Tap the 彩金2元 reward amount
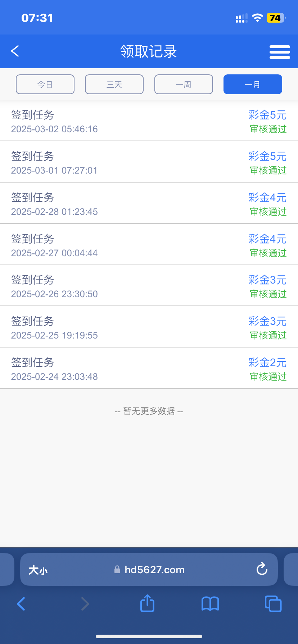Viewport: 298px width, 644px height. (267, 363)
